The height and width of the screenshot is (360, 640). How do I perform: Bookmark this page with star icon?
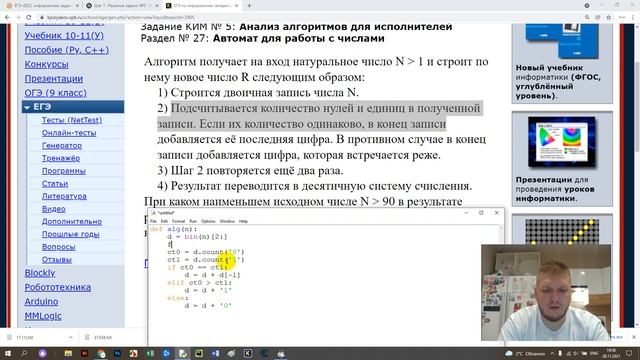coord(609,17)
